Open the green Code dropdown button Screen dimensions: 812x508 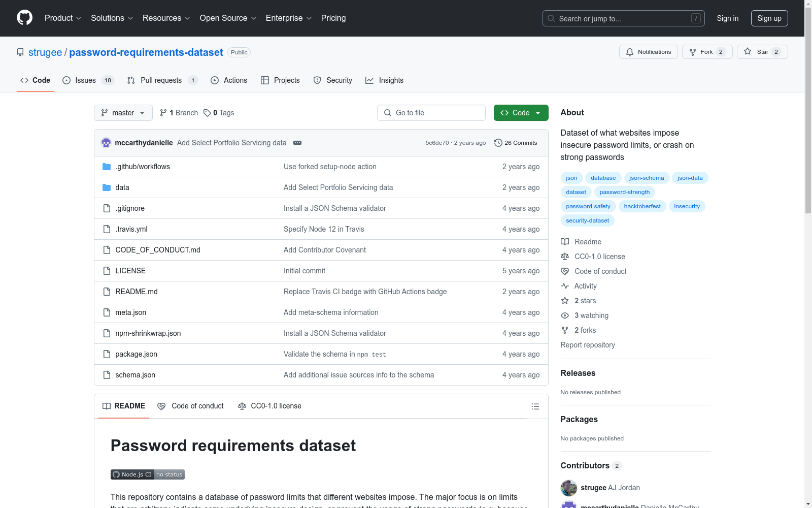(x=521, y=113)
